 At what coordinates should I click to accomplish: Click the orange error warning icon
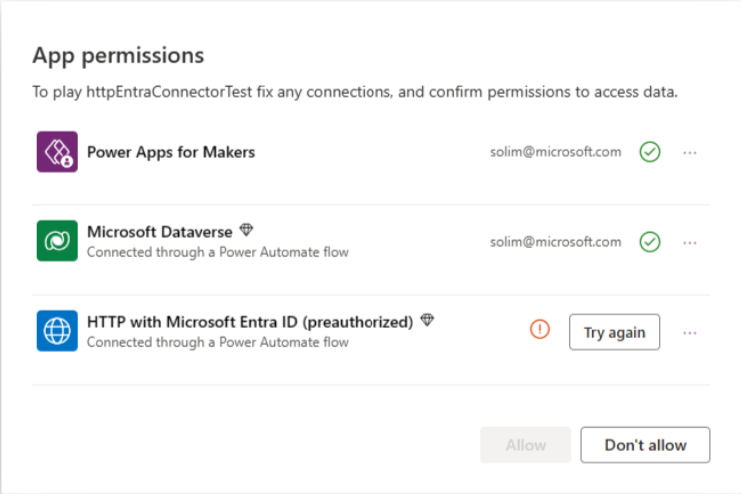point(540,329)
